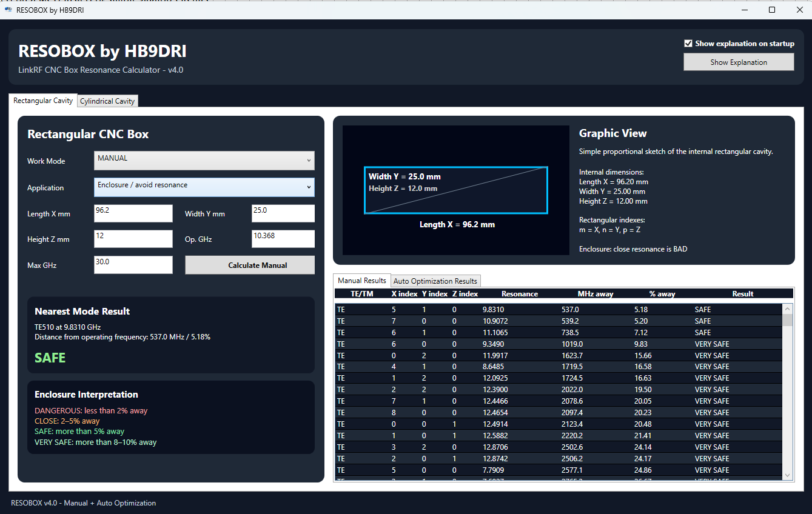Click the DANGEROUS: less than 2% away line
This screenshot has width=812, height=514.
(x=91, y=411)
